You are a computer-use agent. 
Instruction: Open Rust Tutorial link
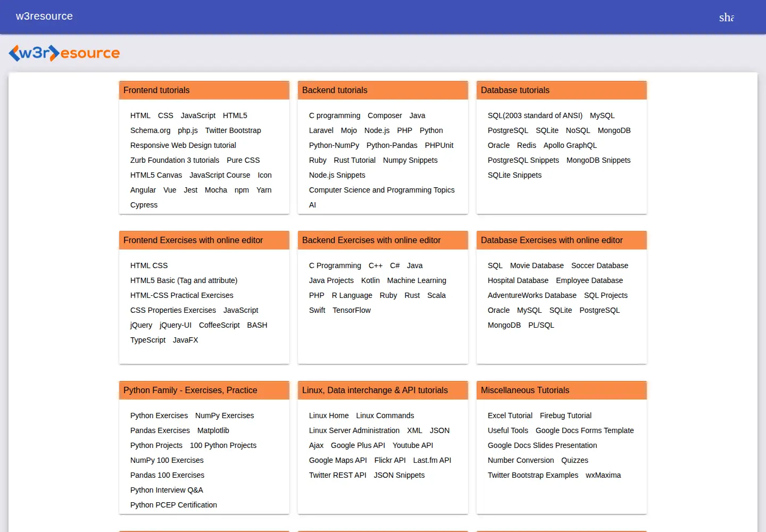(355, 160)
